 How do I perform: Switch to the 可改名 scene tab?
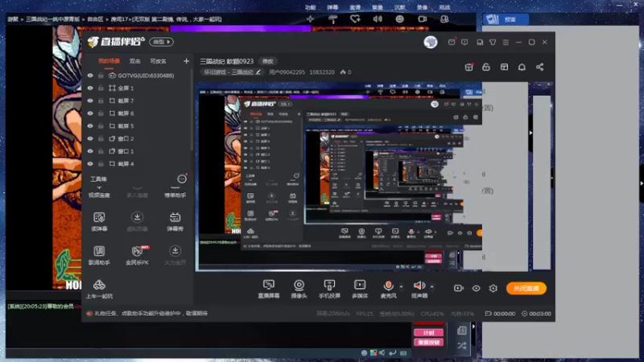coord(158,61)
